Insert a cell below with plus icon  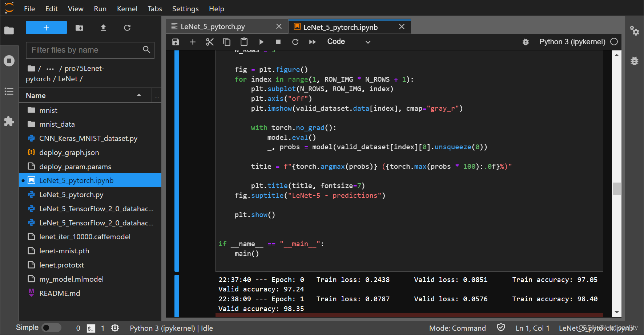pyautogui.click(x=193, y=42)
